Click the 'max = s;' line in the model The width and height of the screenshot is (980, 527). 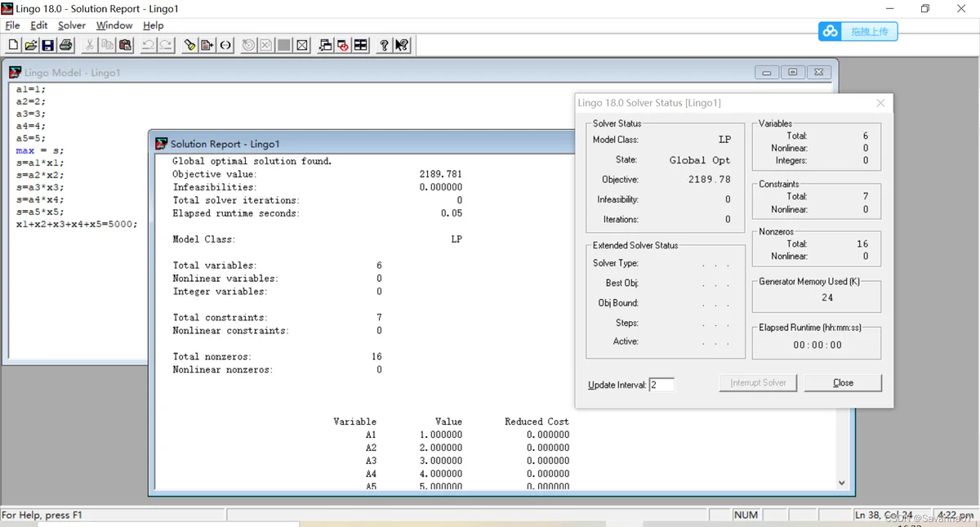click(x=39, y=150)
